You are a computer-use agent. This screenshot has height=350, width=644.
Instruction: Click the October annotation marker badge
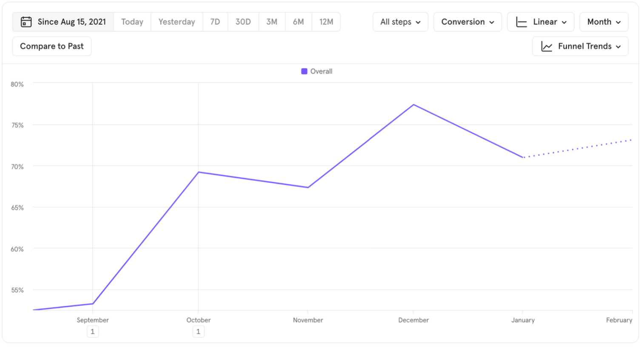point(198,332)
